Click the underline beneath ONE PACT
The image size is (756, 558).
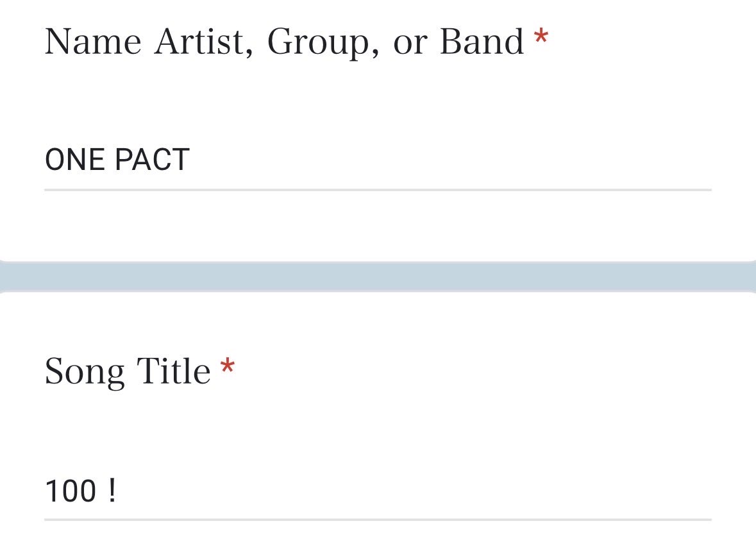coord(378,190)
